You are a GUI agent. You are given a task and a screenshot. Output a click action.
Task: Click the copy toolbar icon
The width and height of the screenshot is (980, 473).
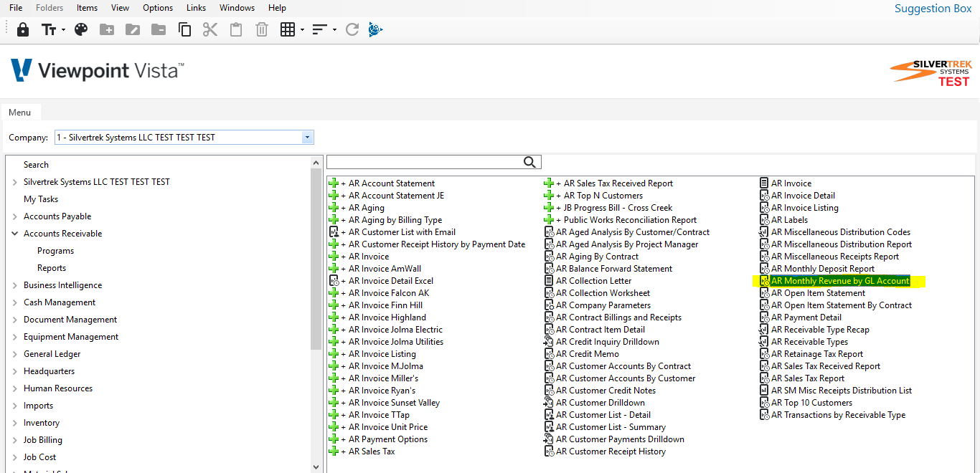pyautogui.click(x=184, y=29)
